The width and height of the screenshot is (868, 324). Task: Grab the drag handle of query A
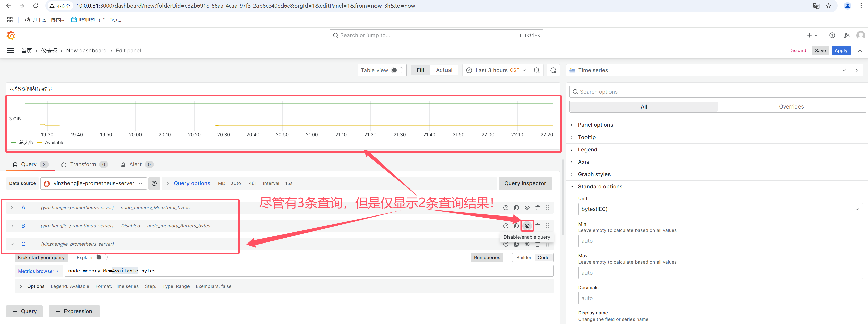pyautogui.click(x=547, y=208)
